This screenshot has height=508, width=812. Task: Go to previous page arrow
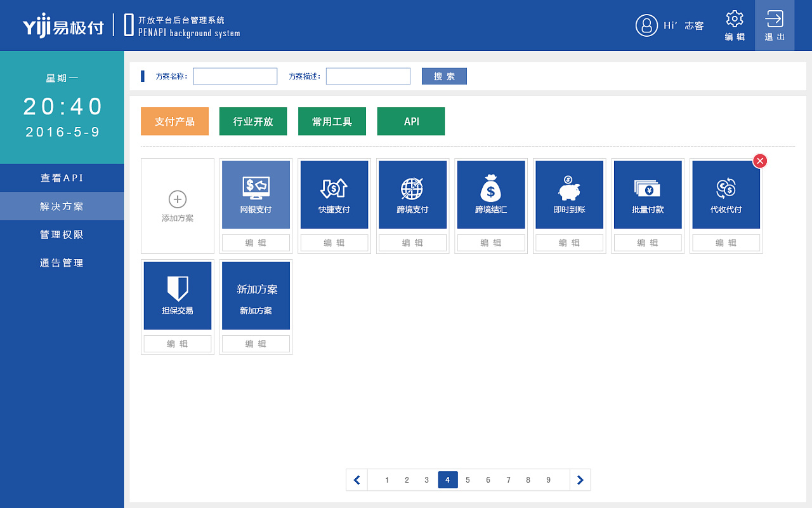357,480
